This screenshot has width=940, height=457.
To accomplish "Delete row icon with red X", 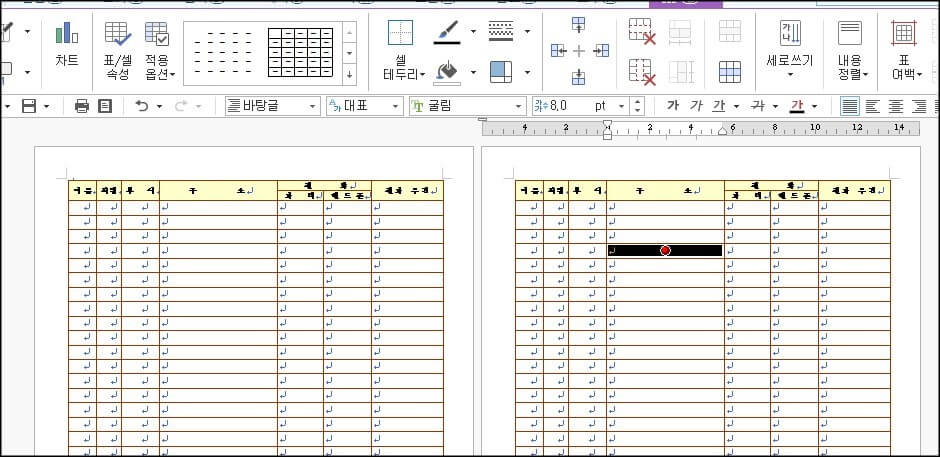I will 641,31.
